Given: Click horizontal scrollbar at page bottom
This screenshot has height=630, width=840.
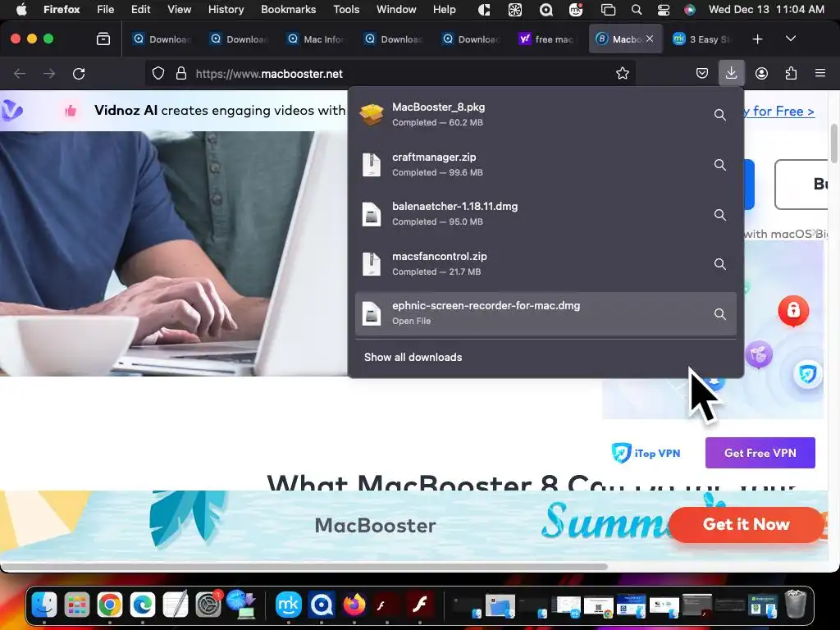Looking at the screenshot, I should (x=305, y=566).
